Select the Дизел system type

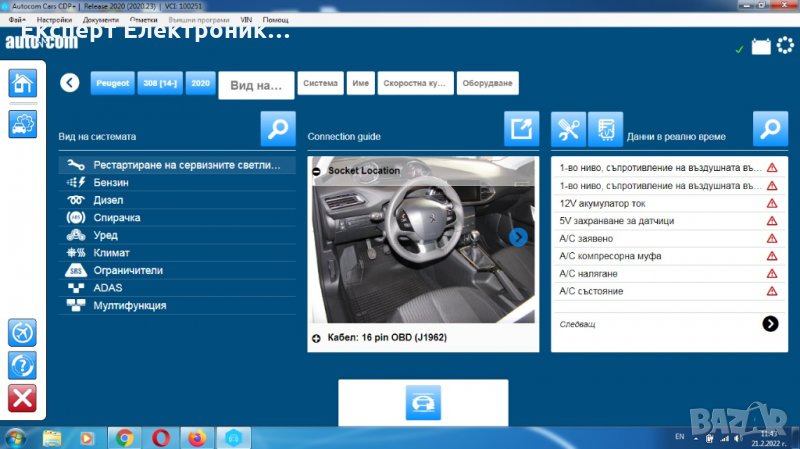(x=177, y=200)
